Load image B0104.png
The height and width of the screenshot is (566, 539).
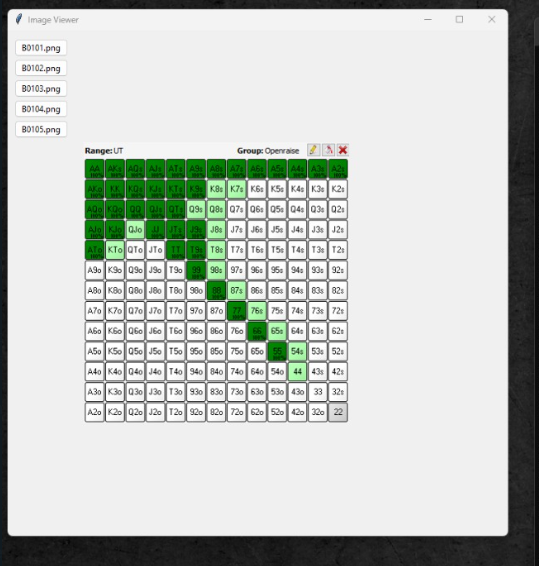point(41,109)
